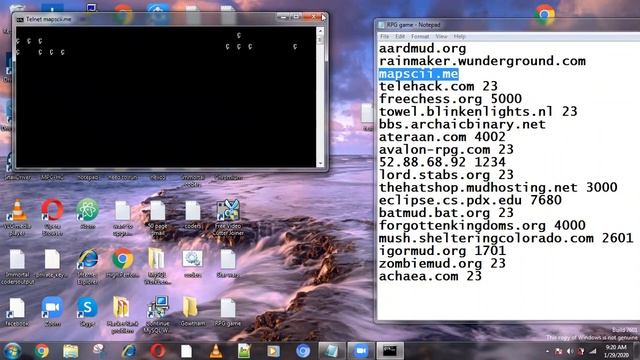The image size is (640, 360).
Task: Switch to Notepad taskbar button
Action: 331,351
